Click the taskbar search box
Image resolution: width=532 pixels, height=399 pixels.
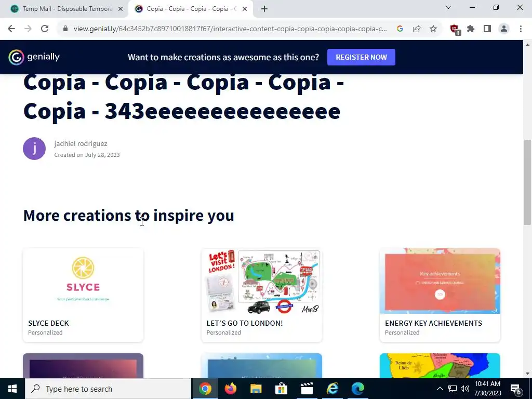click(108, 389)
